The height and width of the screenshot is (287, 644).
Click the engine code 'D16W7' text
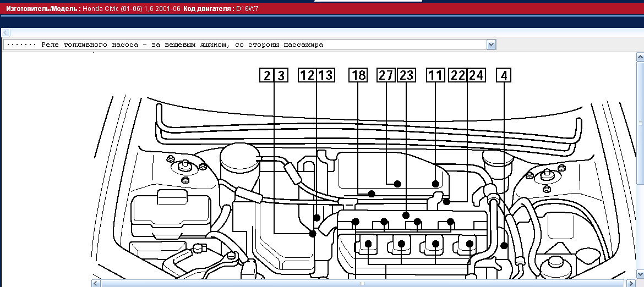click(x=248, y=8)
